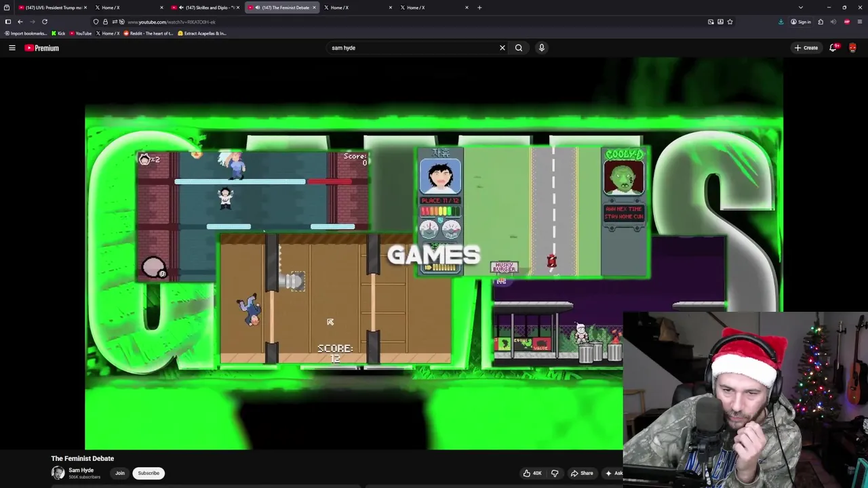Expand the YouTube guide hamburger menu
The image size is (868, 488).
pyautogui.click(x=12, y=48)
